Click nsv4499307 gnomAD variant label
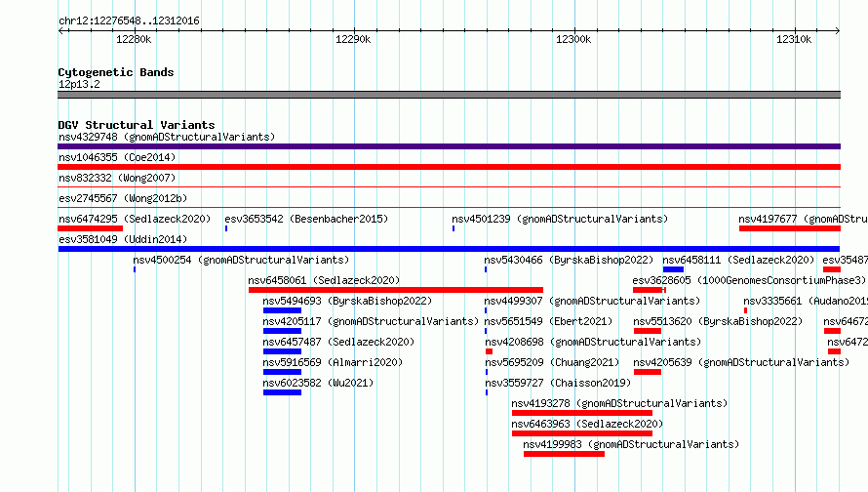Image resolution: width=868 pixels, height=492 pixels. 592,301
